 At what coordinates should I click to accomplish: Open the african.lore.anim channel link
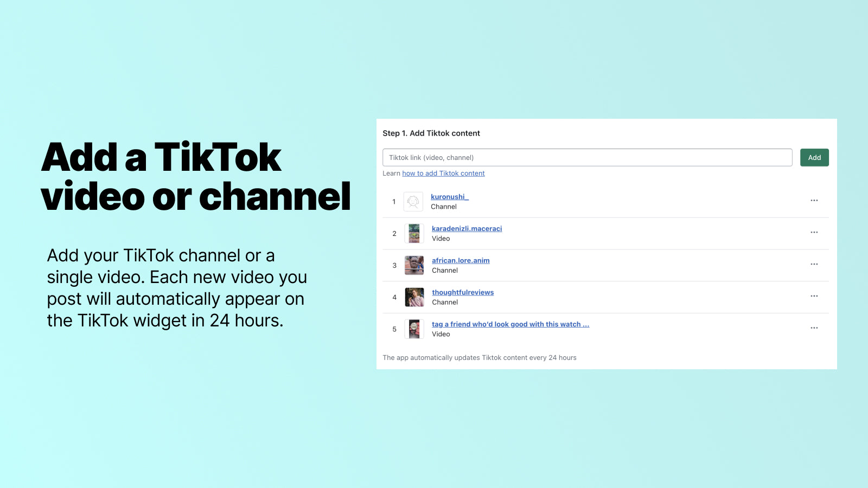(x=461, y=261)
